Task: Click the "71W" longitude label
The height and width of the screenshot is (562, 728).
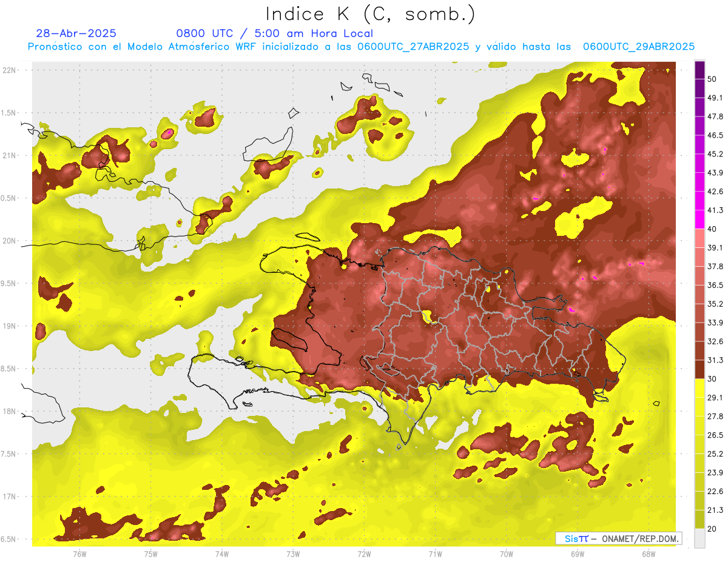Action: pos(435,553)
